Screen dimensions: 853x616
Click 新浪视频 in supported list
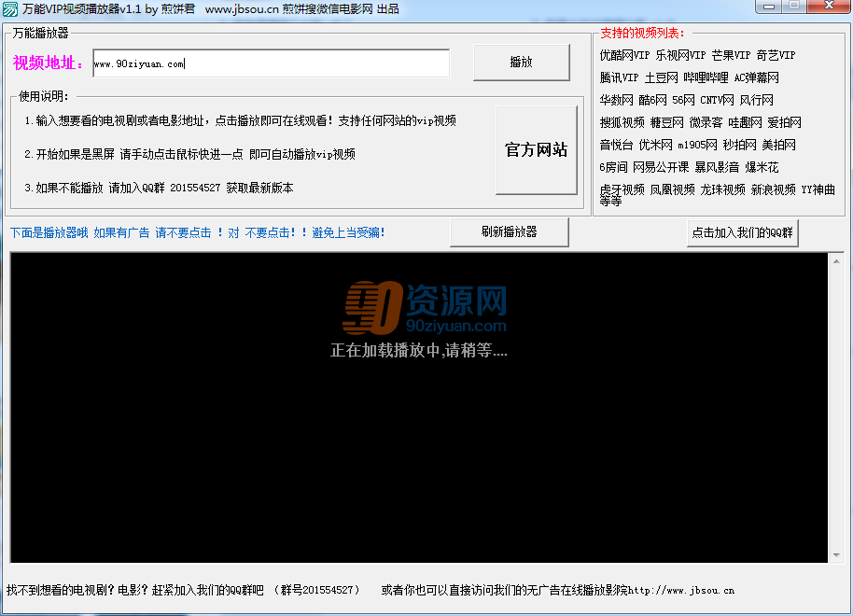pos(773,189)
